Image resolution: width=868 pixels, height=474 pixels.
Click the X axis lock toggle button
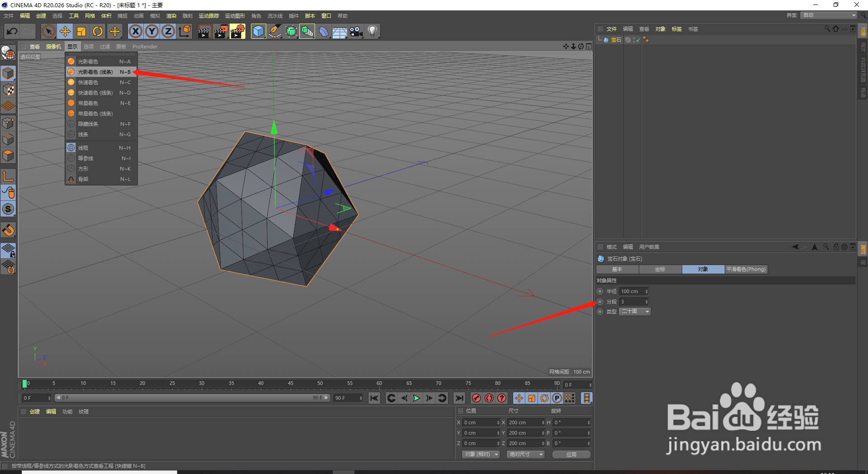coord(136,31)
